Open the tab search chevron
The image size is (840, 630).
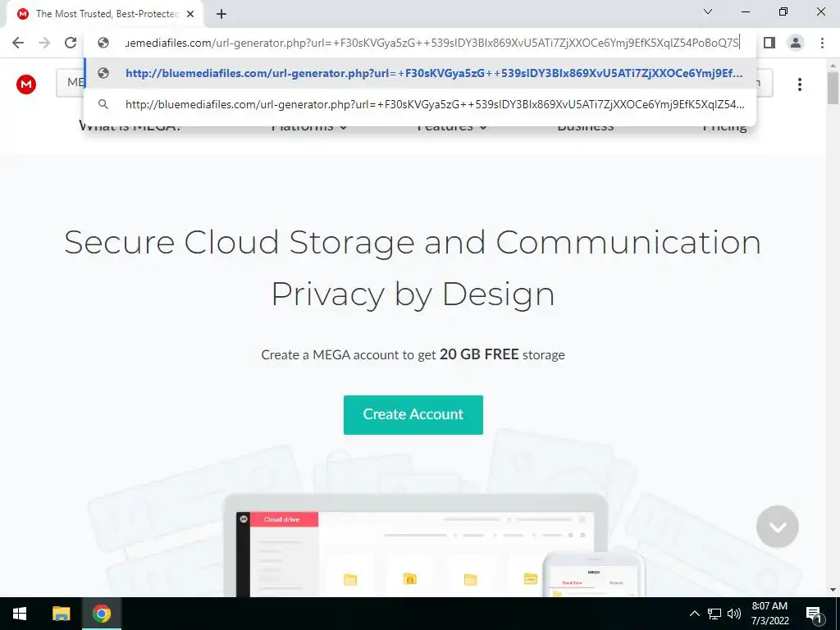point(708,11)
